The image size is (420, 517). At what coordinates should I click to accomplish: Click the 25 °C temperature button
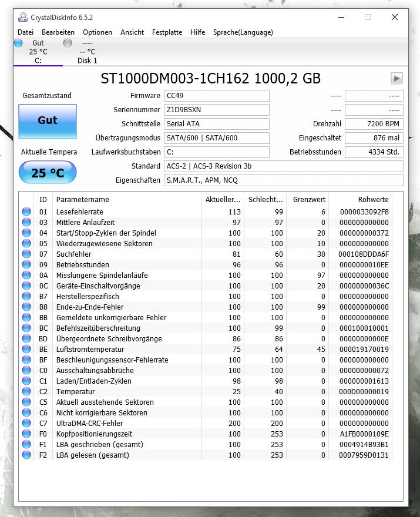click(48, 173)
